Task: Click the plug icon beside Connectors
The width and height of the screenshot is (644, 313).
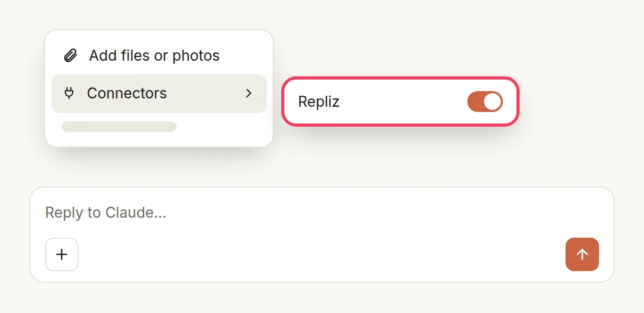Action: tap(69, 93)
